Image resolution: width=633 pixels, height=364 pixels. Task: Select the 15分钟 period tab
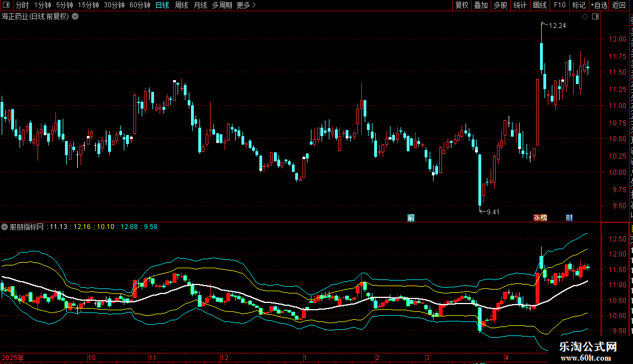click(89, 5)
